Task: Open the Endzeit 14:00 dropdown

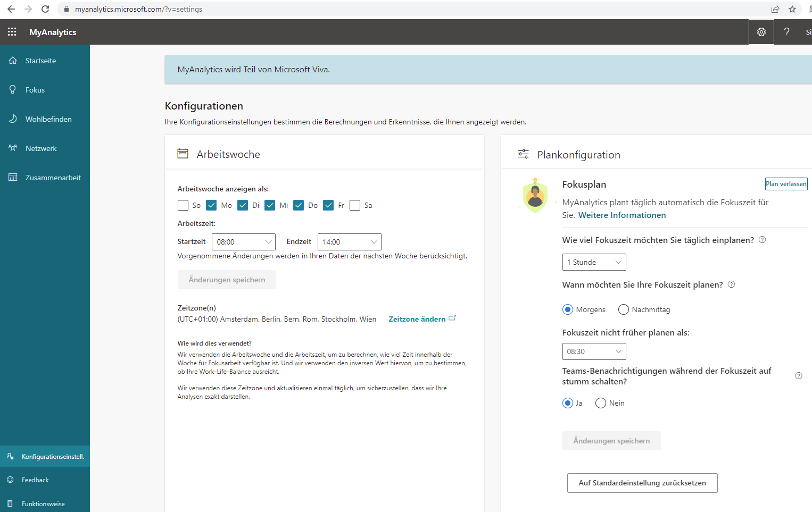Action: click(350, 242)
